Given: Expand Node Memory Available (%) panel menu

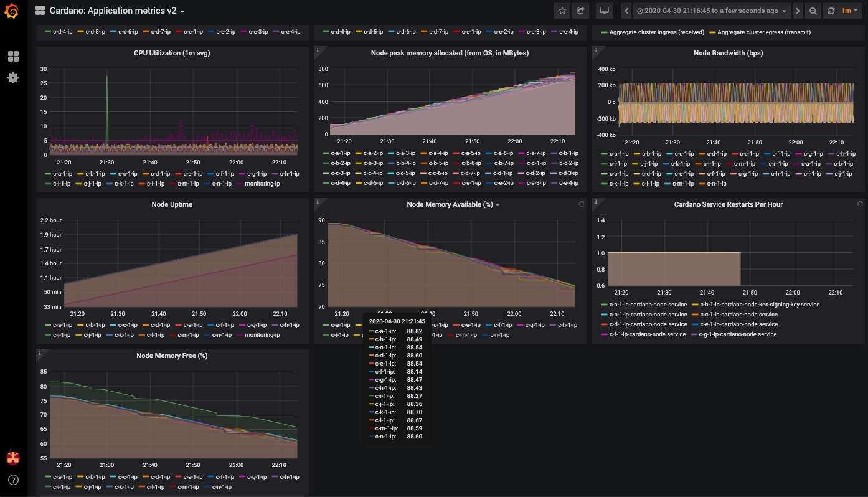Looking at the screenshot, I should coord(453,204).
